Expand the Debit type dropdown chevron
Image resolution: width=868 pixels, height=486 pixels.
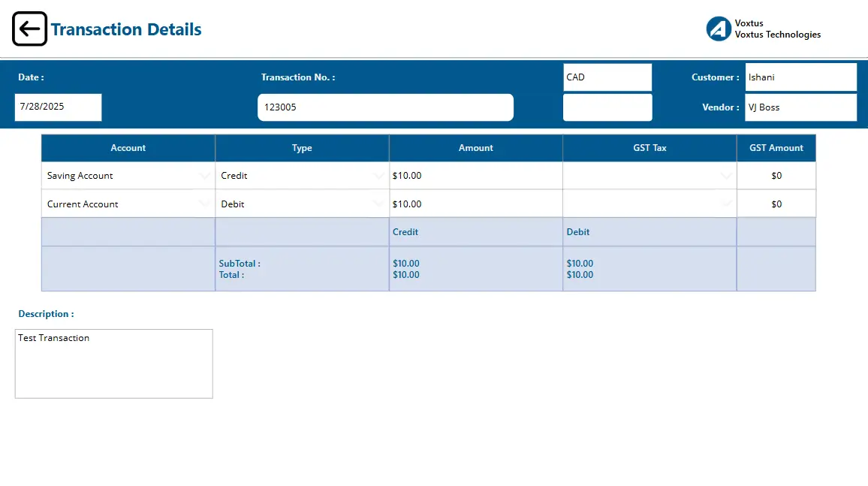[378, 204]
